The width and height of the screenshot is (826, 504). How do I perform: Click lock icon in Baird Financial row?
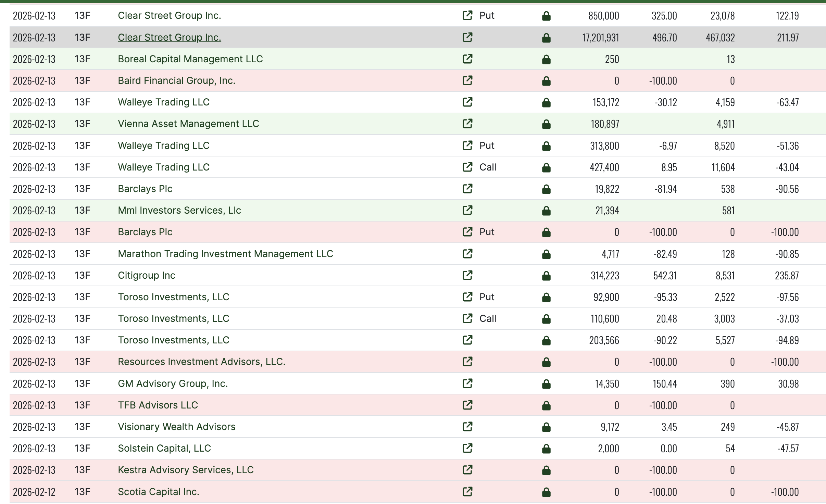pos(546,81)
